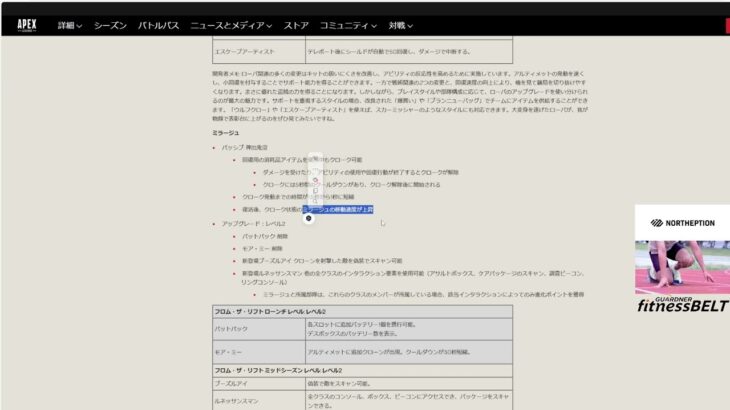730x410 pixels.
Task: Click the フロム・ザ・リフトローンチレベル レベル2 table header
Action: (x=270, y=312)
